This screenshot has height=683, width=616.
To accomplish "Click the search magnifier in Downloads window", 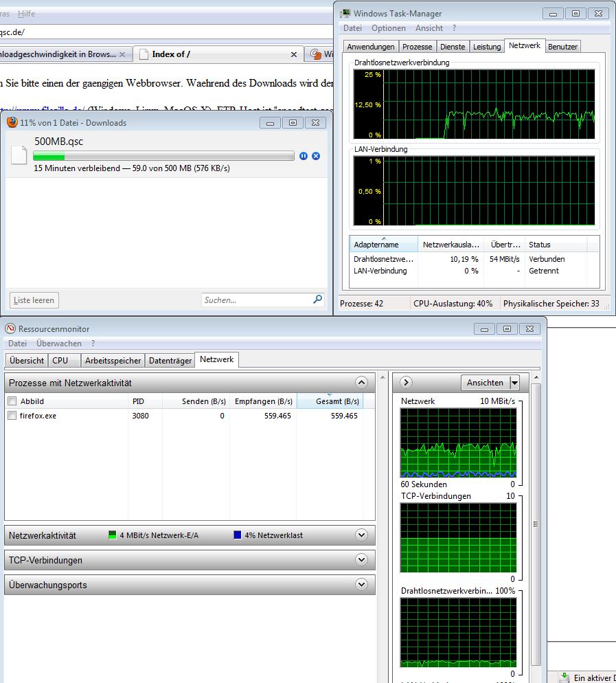I will [x=318, y=300].
